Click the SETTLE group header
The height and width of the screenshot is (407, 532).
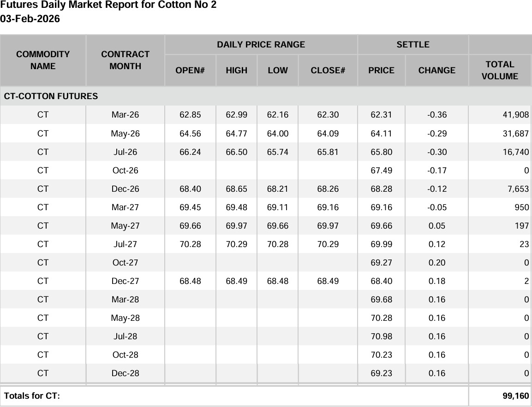pyautogui.click(x=412, y=45)
